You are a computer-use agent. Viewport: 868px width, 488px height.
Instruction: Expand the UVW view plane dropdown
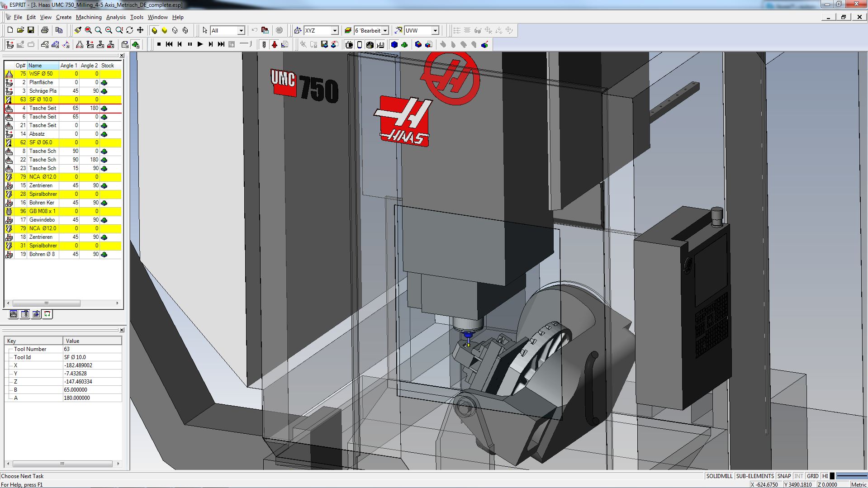coord(435,30)
